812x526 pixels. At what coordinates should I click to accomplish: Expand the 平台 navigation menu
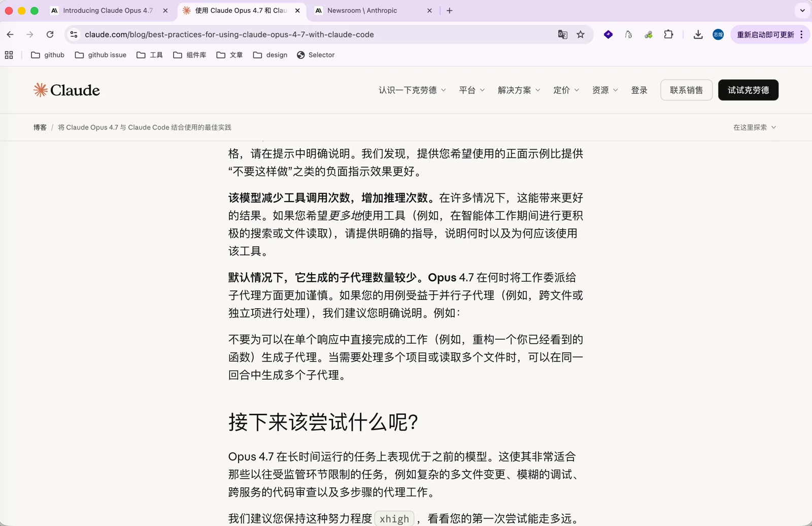(x=472, y=90)
